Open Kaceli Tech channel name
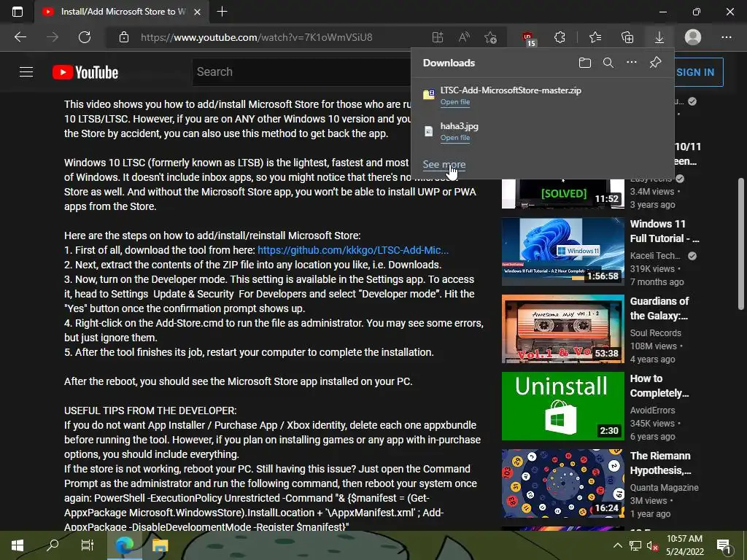 655,256
